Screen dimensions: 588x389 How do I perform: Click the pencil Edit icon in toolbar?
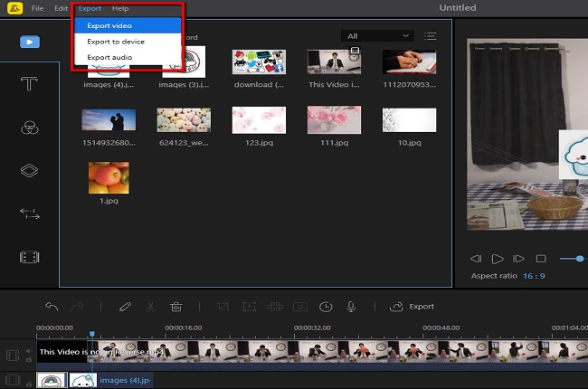click(x=125, y=307)
